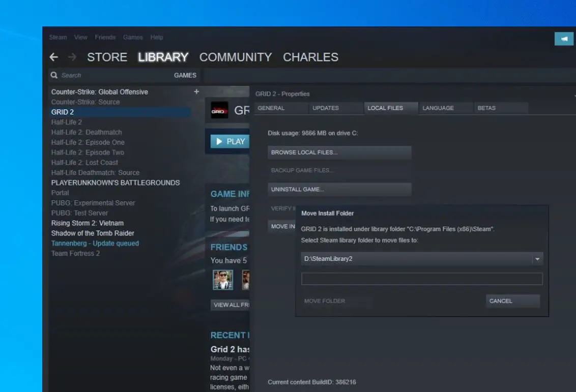This screenshot has width=576, height=392.
Task: Click the MOVE FOLDER button
Action: pos(336,301)
